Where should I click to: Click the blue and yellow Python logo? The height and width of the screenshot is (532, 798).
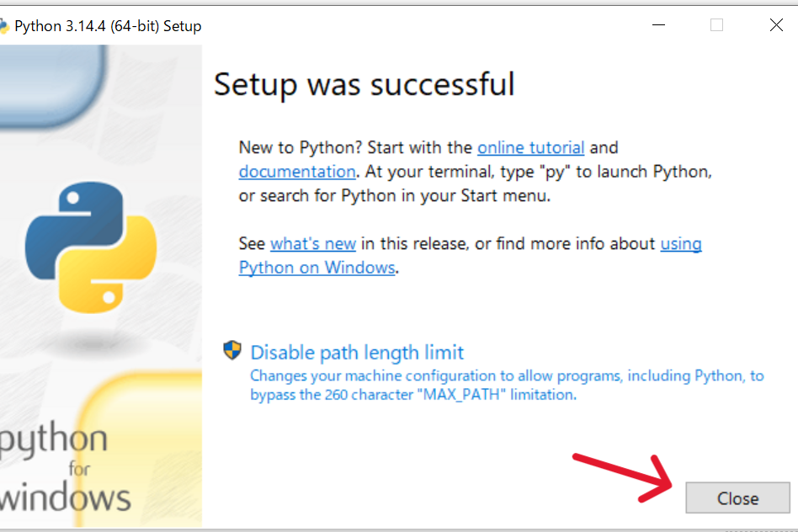point(91,245)
